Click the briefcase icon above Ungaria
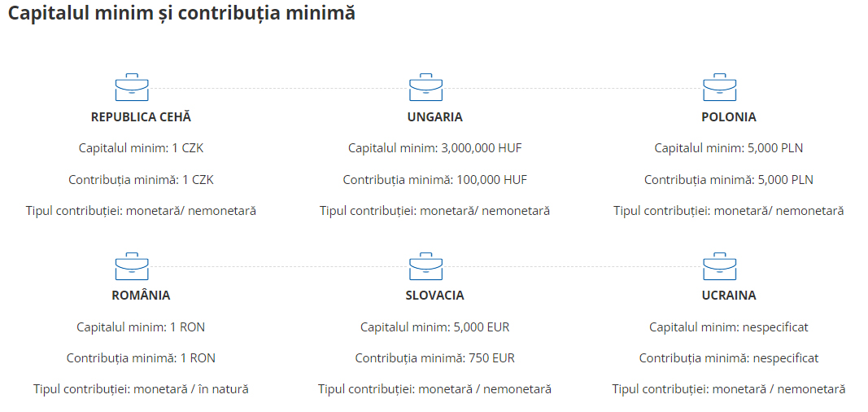Image resolution: width=868 pixels, height=412 pixels. [x=425, y=87]
